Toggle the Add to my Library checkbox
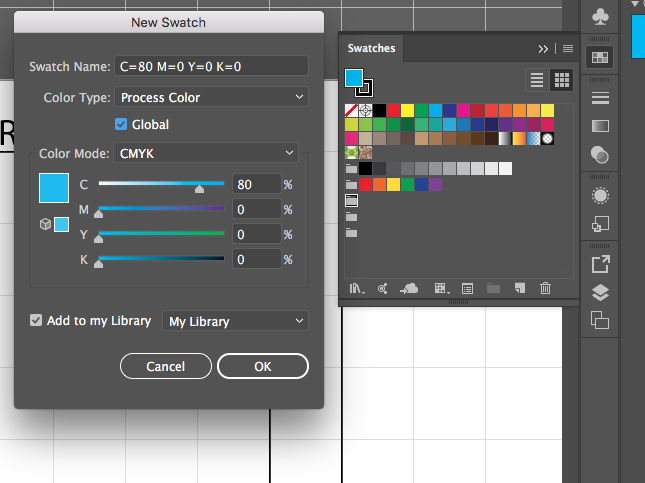 coord(37,320)
